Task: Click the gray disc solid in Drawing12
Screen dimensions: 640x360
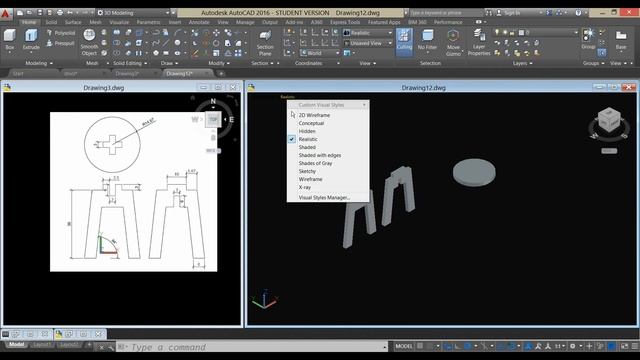Action: (x=474, y=173)
